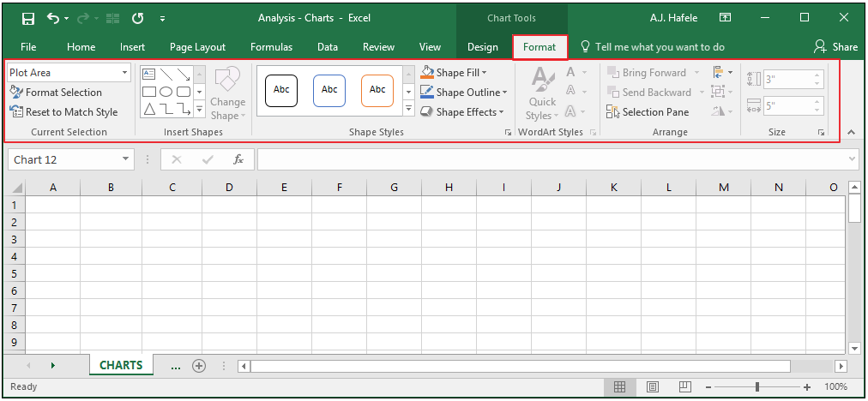Switch to the View tab
The image size is (868, 401).
click(x=430, y=47)
